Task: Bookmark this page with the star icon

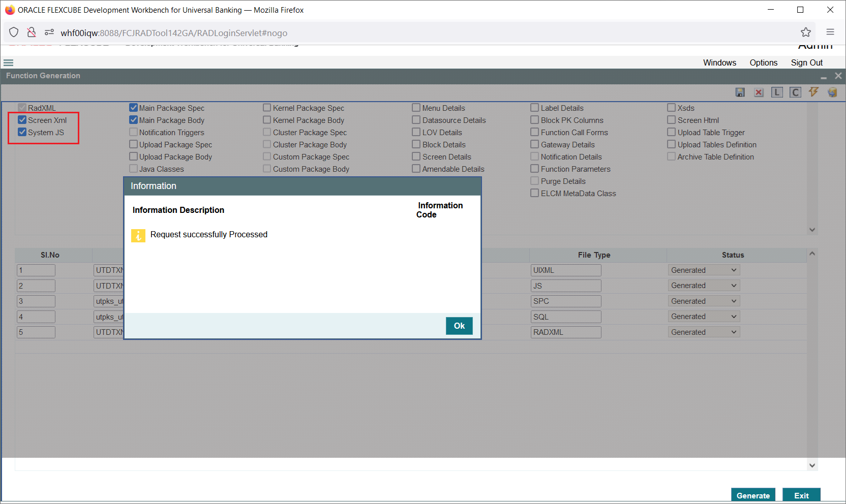Action: (x=806, y=33)
